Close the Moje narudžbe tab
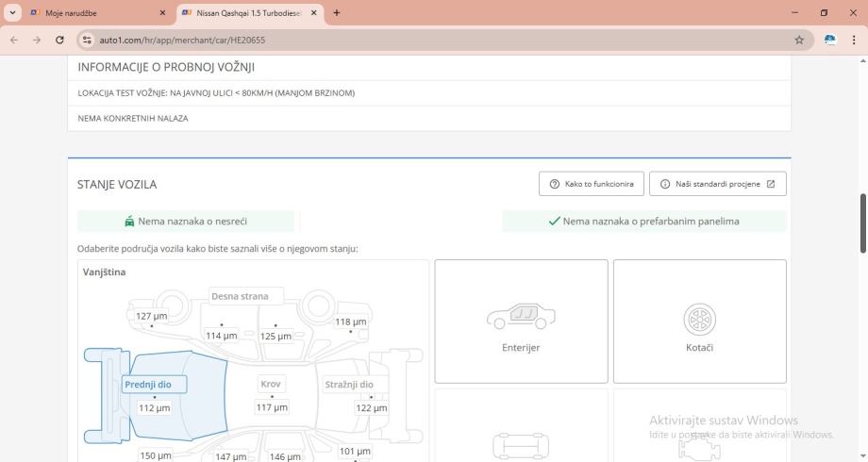The image size is (868, 462). pyautogui.click(x=162, y=12)
